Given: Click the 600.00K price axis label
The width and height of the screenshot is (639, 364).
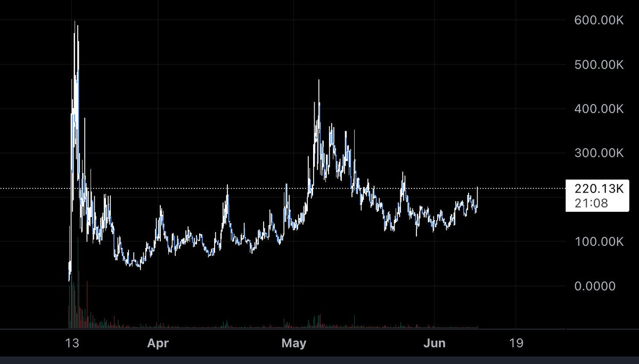Looking at the screenshot, I should pos(599,21).
